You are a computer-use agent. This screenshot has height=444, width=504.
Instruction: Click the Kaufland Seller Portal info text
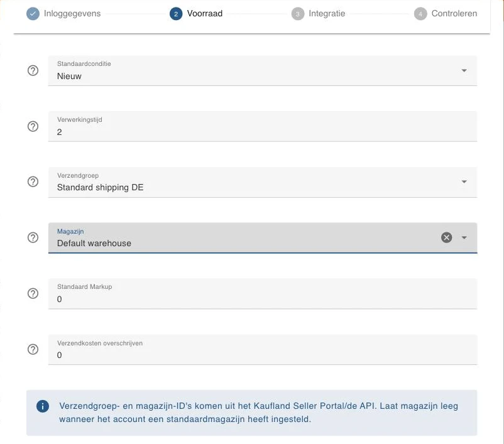(x=258, y=413)
